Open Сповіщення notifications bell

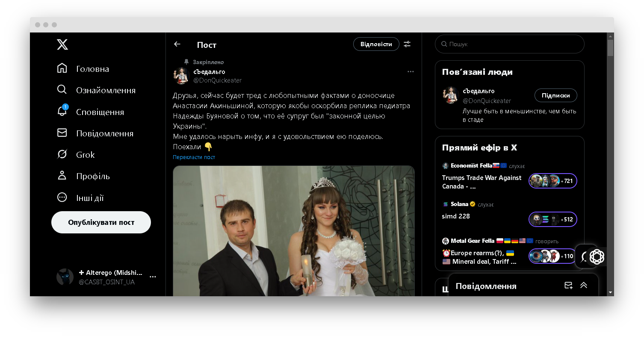pyautogui.click(x=62, y=112)
